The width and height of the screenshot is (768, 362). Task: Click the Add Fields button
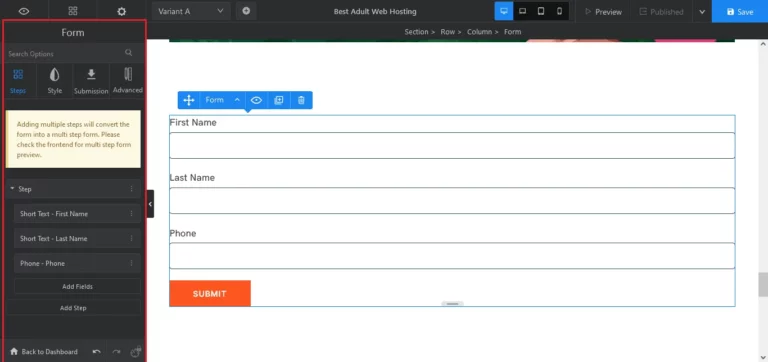[77, 287]
